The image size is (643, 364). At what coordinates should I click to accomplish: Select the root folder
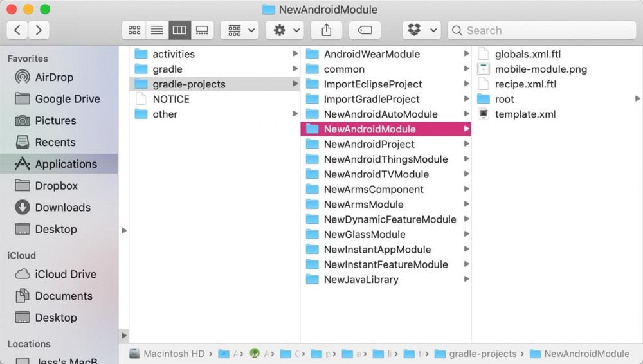pos(557,99)
